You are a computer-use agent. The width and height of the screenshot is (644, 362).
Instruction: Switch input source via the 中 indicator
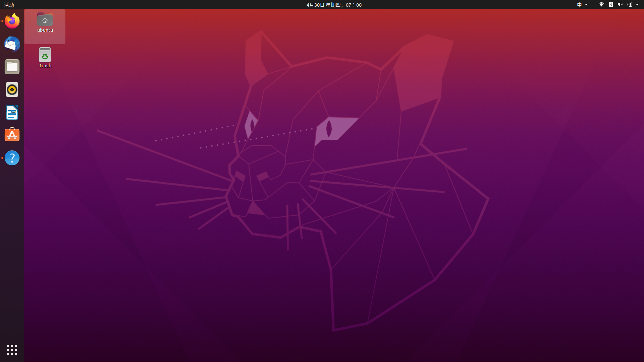pos(579,5)
